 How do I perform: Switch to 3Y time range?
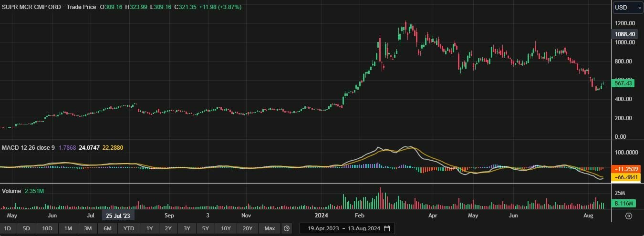[187, 228]
